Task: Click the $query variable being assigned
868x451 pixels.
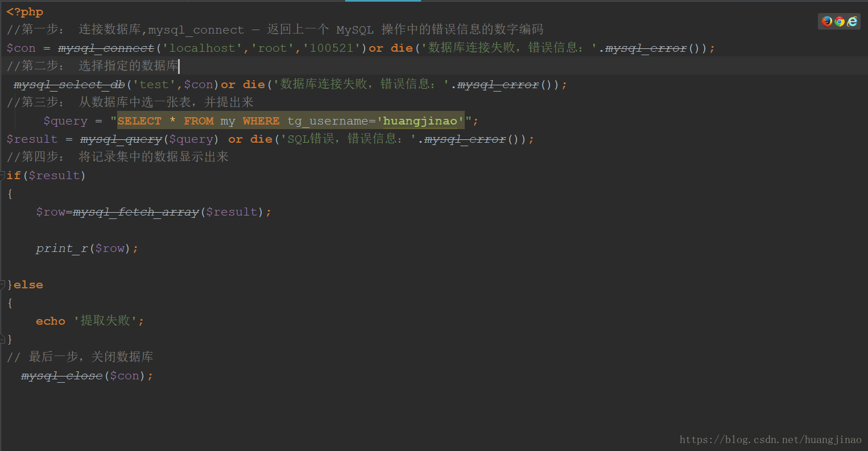Action: [65, 121]
